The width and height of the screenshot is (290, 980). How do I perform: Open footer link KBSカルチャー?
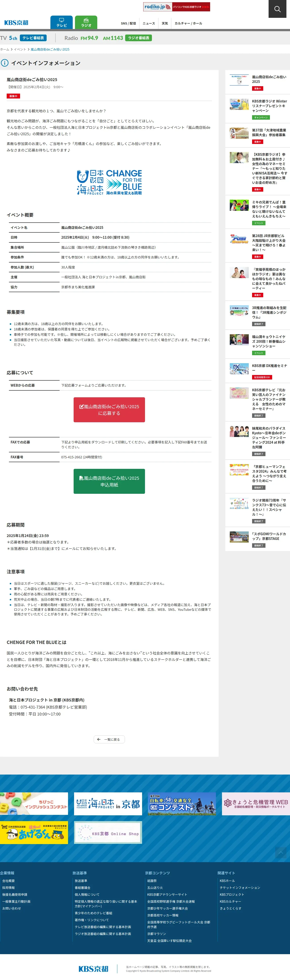(230, 901)
